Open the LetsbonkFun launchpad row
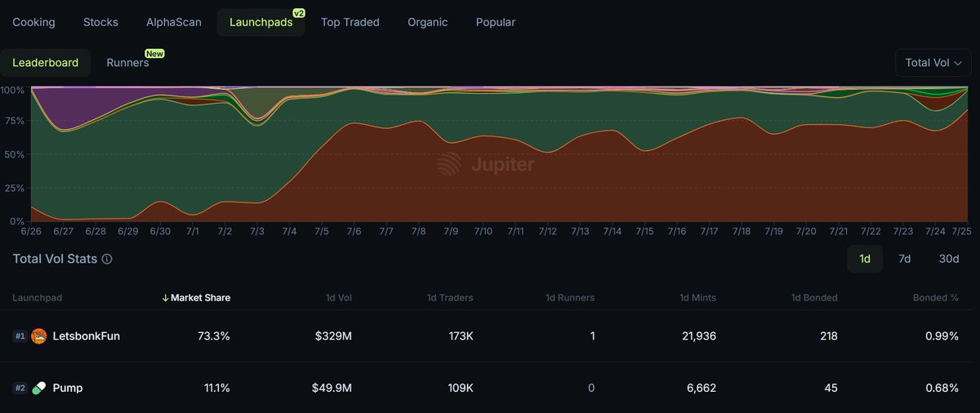 point(490,336)
